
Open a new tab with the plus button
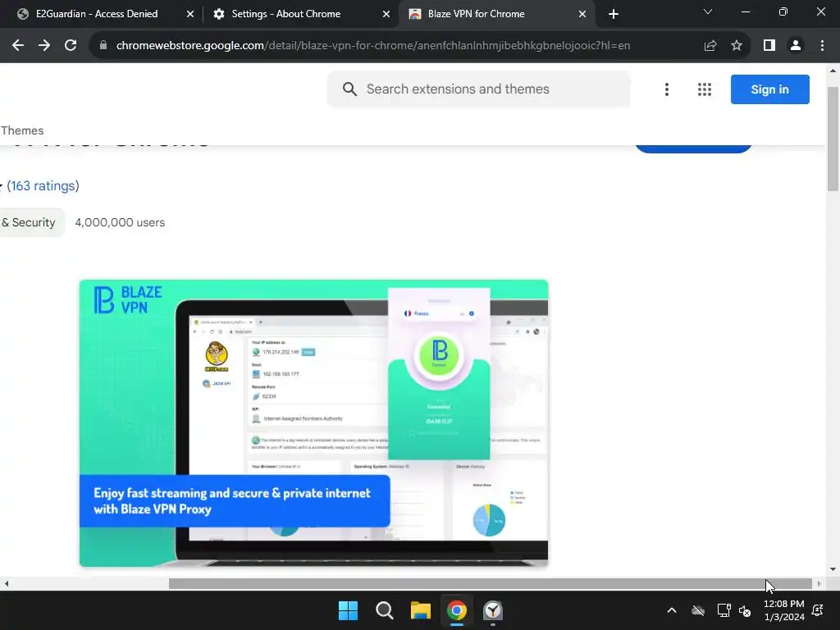614,14
